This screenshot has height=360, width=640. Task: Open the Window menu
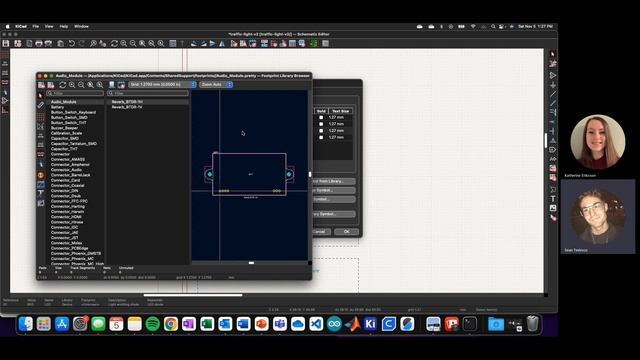point(81,26)
